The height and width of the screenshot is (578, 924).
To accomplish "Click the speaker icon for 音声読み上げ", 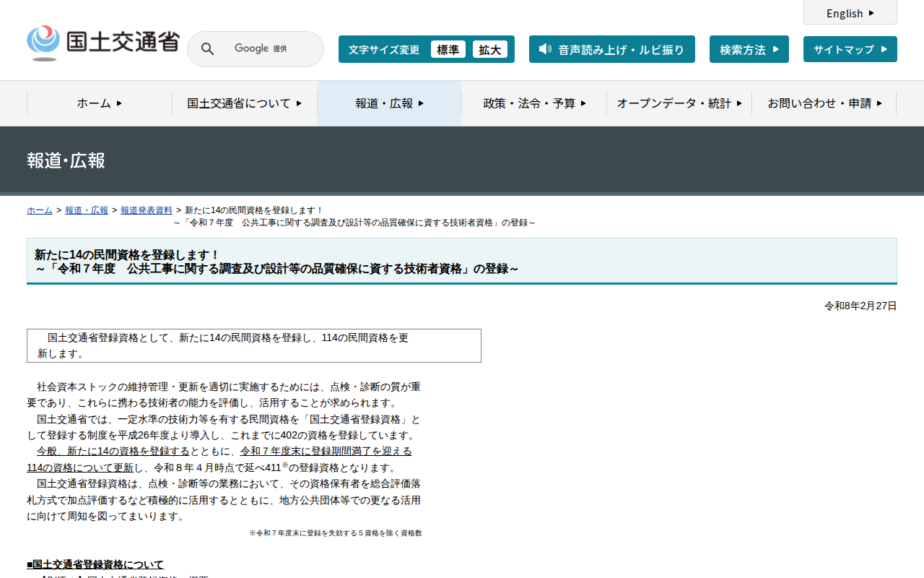I will click(545, 49).
